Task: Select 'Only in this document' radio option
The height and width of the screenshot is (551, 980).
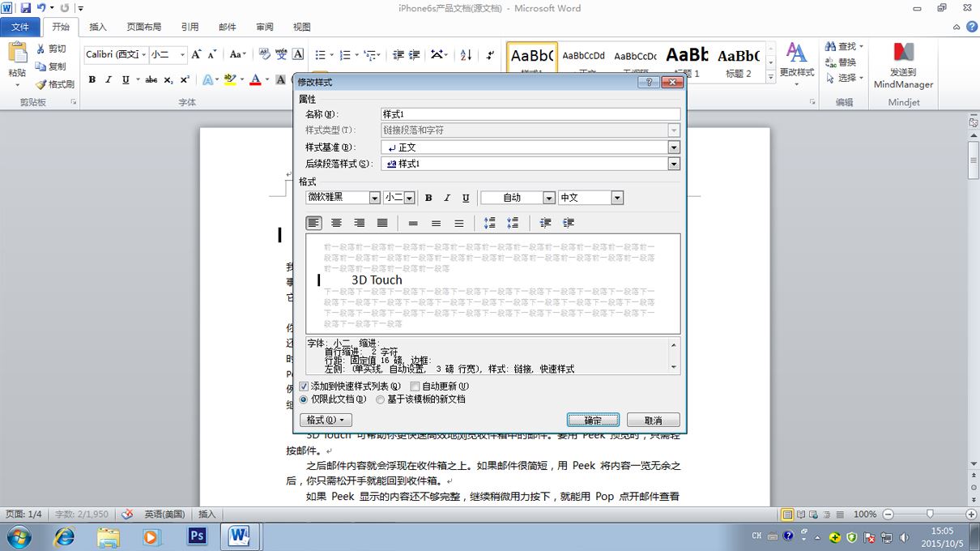Action: (x=304, y=399)
